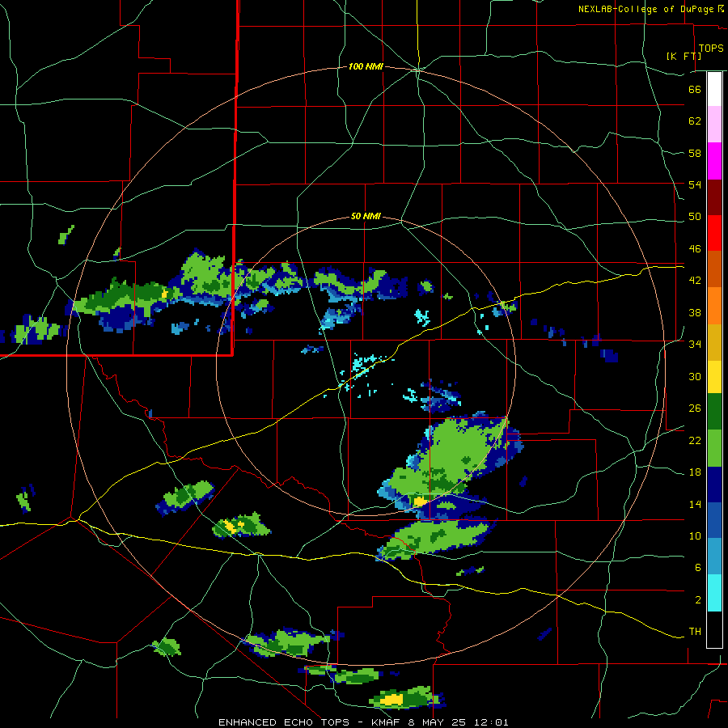Click the 50 value on the legend scale
This screenshot has width=728, height=728.
coord(695,216)
